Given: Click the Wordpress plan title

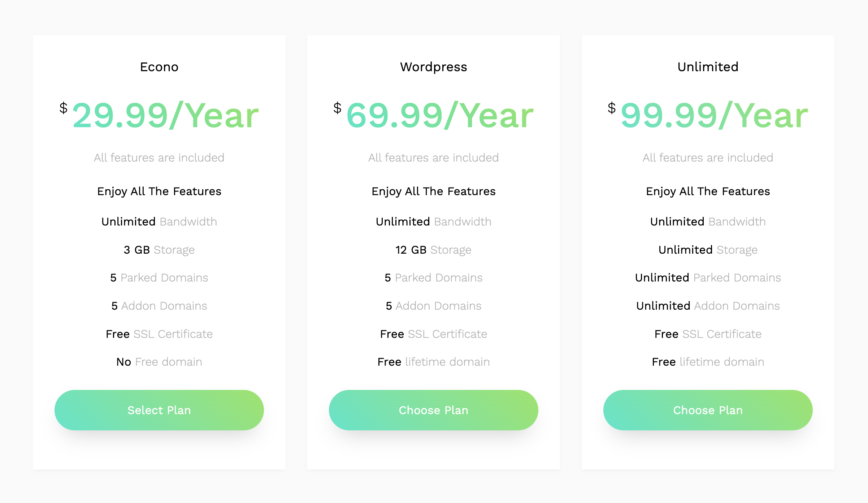Looking at the screenshot, I should (x=433, y=67).
